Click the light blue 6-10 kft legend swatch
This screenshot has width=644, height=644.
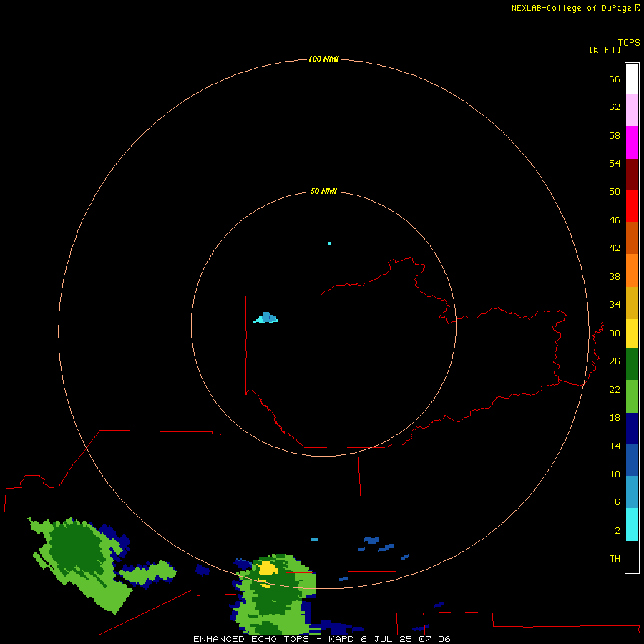pos(632,492)
